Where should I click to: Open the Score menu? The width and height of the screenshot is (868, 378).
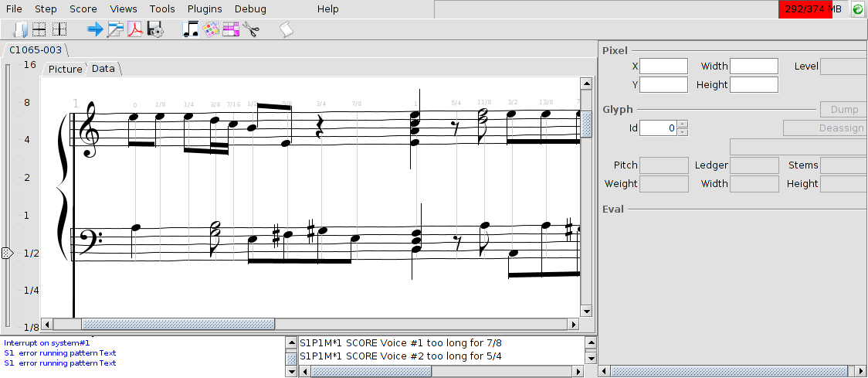coord(83,9)
